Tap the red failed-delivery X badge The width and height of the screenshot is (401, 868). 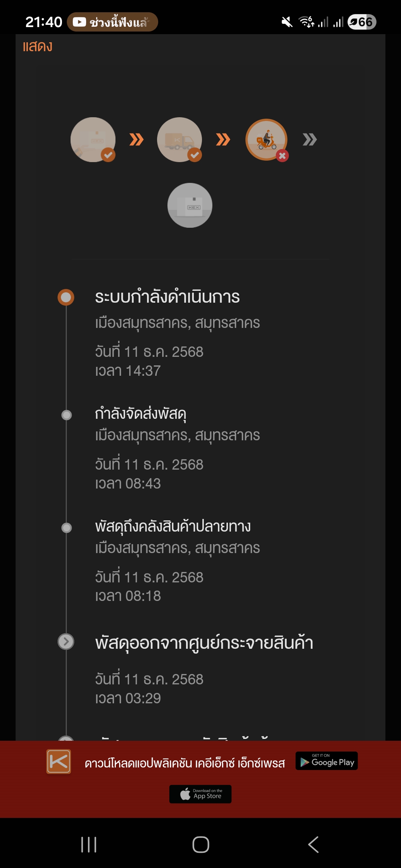(282, 156)
